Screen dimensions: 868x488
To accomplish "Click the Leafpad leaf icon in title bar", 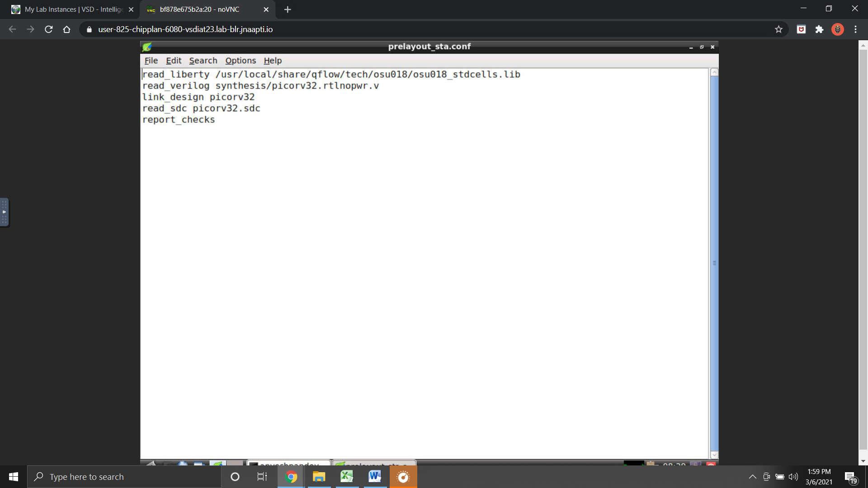I will click(147, 47).
